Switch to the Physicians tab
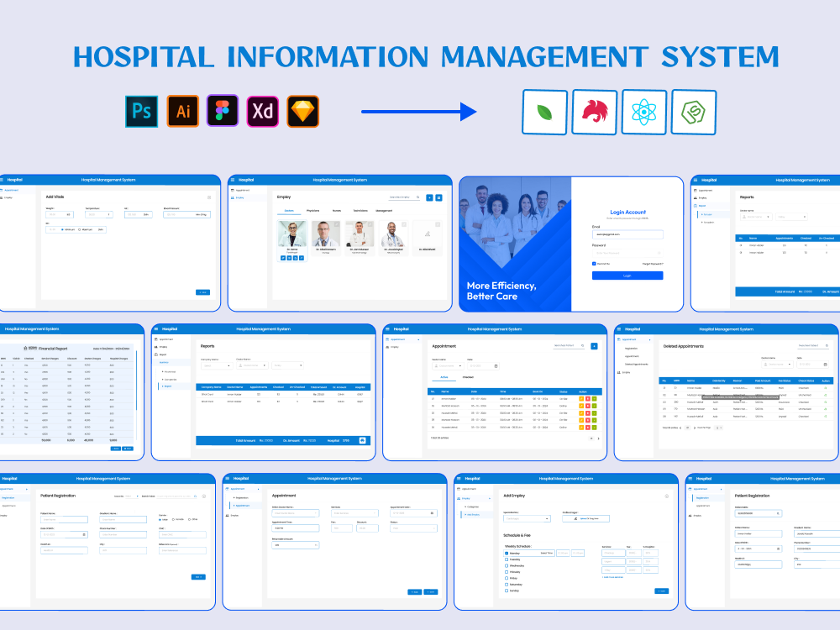 [313, 210]
